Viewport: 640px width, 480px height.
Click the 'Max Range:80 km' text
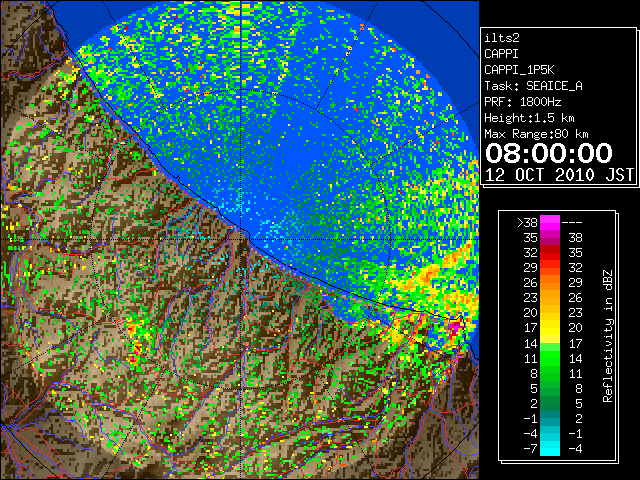click(536, 134)
